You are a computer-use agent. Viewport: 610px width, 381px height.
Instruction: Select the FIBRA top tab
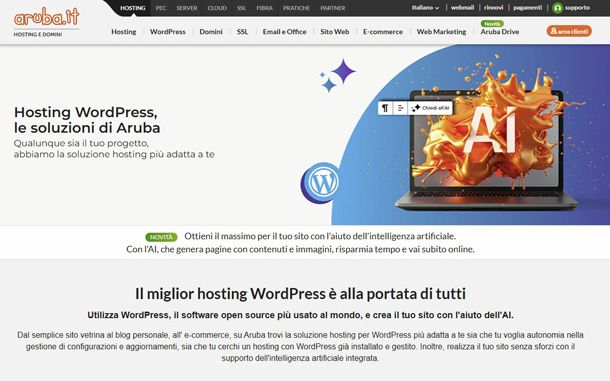[265, 8]
